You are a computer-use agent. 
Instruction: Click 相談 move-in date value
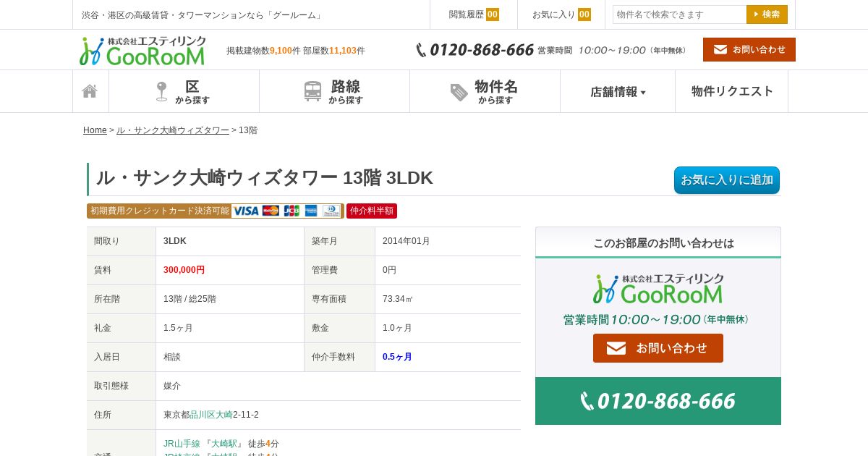(172, 357)
